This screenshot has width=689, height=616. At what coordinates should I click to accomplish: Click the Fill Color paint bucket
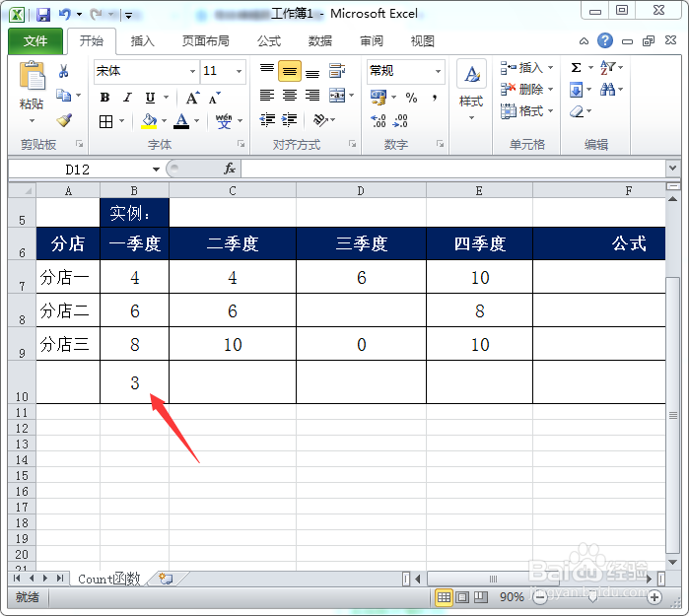(150, 121)
